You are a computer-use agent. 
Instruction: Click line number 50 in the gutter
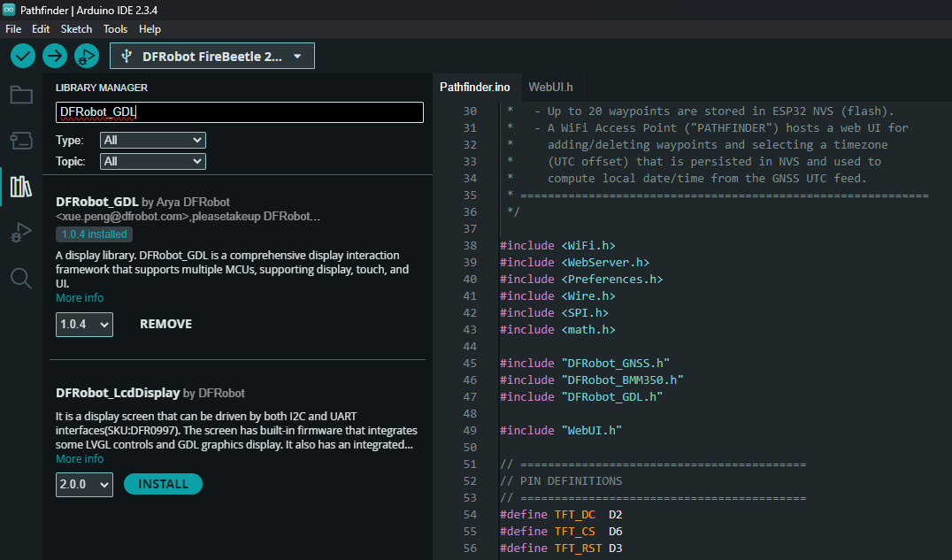click(470, 447)
